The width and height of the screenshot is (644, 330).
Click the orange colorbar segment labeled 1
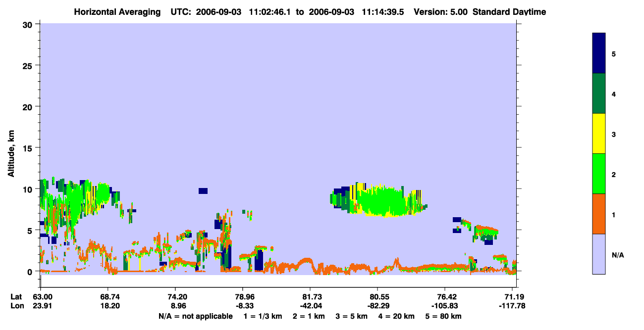coord(599,214)
